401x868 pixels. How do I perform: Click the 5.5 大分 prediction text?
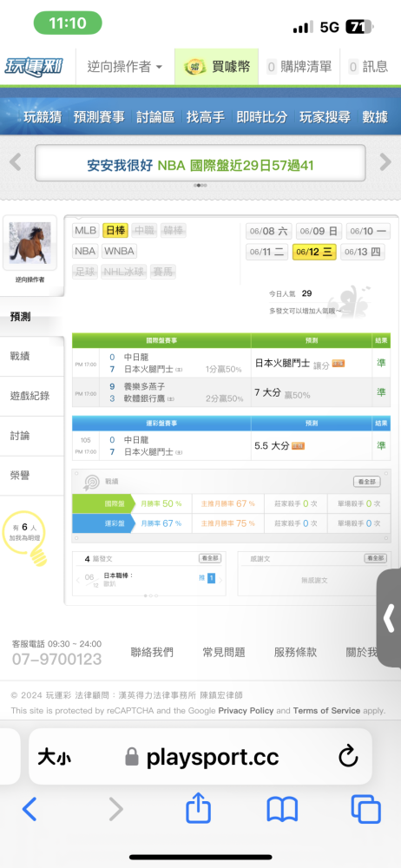click(272, 445)
